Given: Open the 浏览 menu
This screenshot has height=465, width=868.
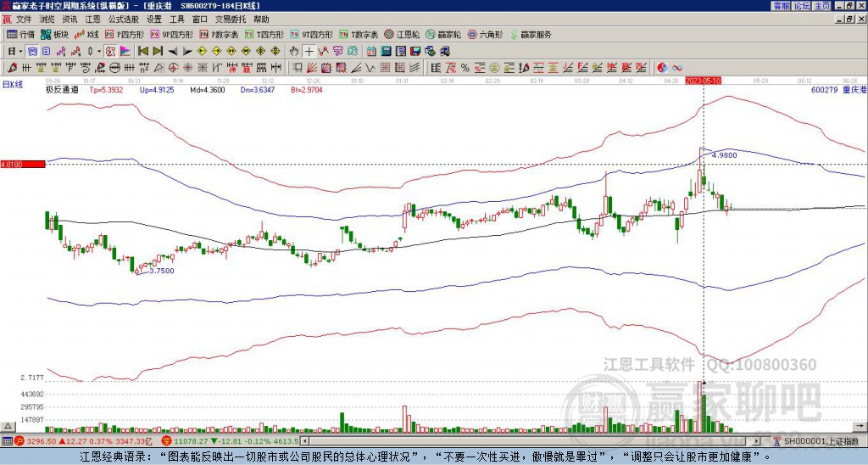Looking at the screenshot, I should click(47, 20).
